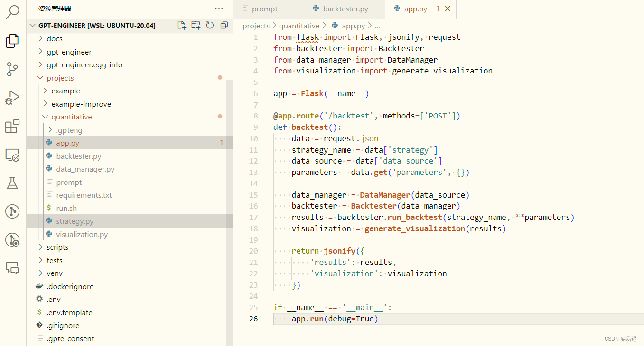Screen dimensions: 644x346
Task: Close the app.py editor tab
Action: pos(448,9)
